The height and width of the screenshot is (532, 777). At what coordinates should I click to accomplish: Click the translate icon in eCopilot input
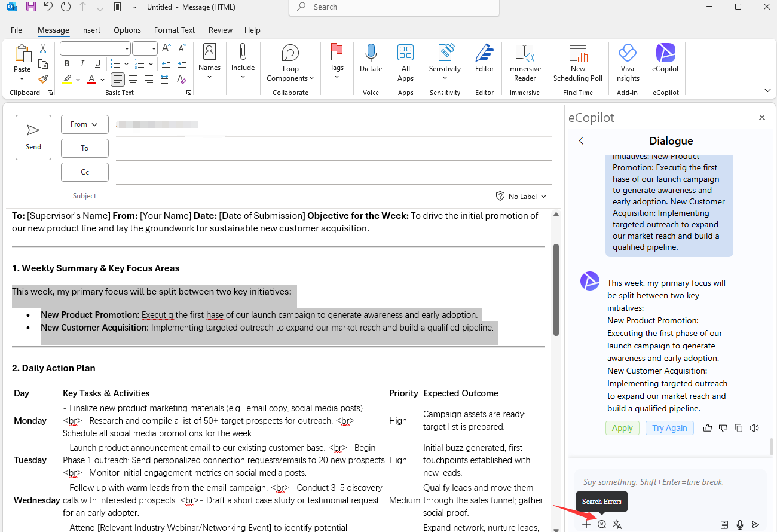[617, 524]
